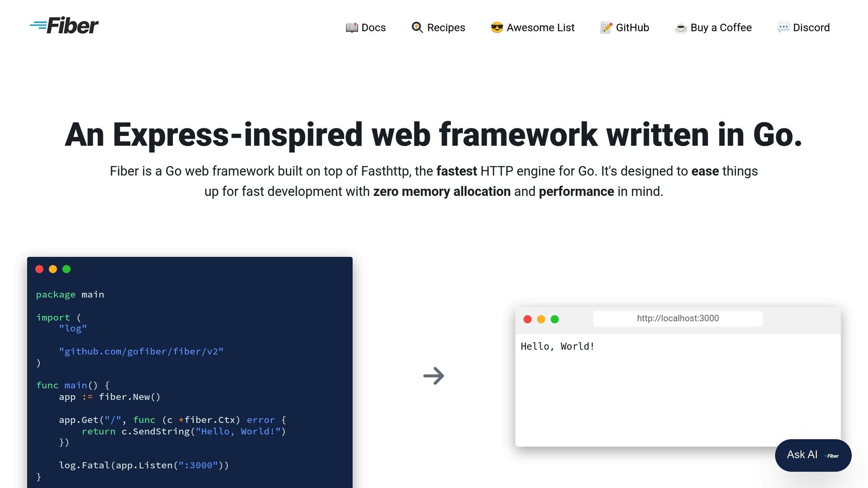Click the return c.SendString code line
The height and width of the screenshot is (488, 868).
tap(184, 431)
